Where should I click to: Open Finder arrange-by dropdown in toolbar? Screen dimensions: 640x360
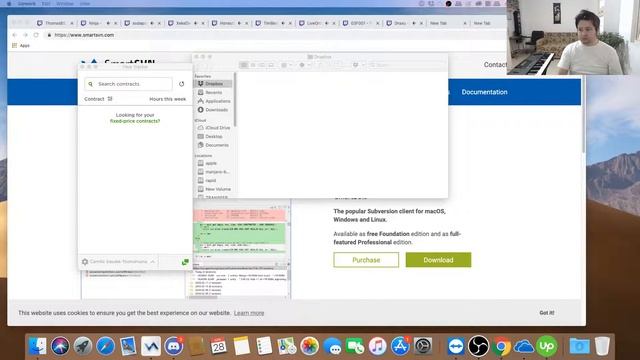286,65
